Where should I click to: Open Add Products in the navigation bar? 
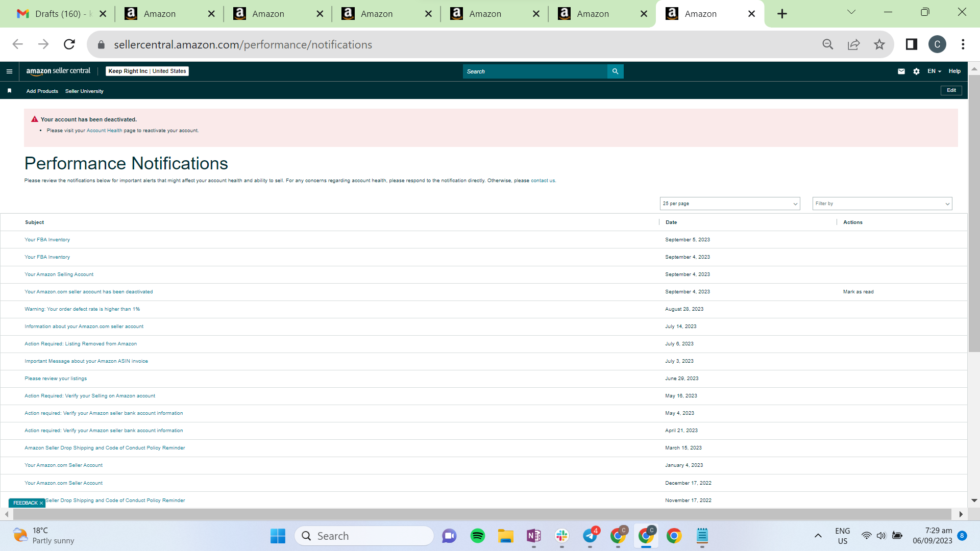(x=42, y=91)
